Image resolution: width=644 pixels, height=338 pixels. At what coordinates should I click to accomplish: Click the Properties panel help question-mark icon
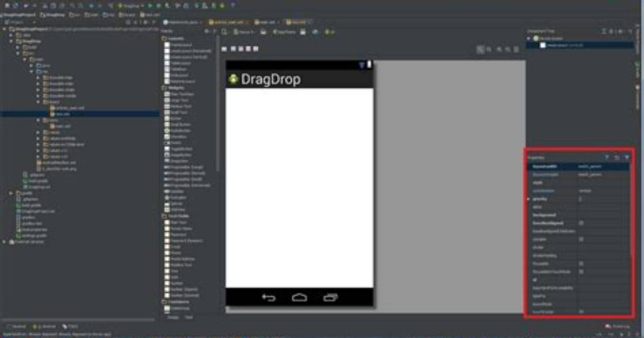607,157
